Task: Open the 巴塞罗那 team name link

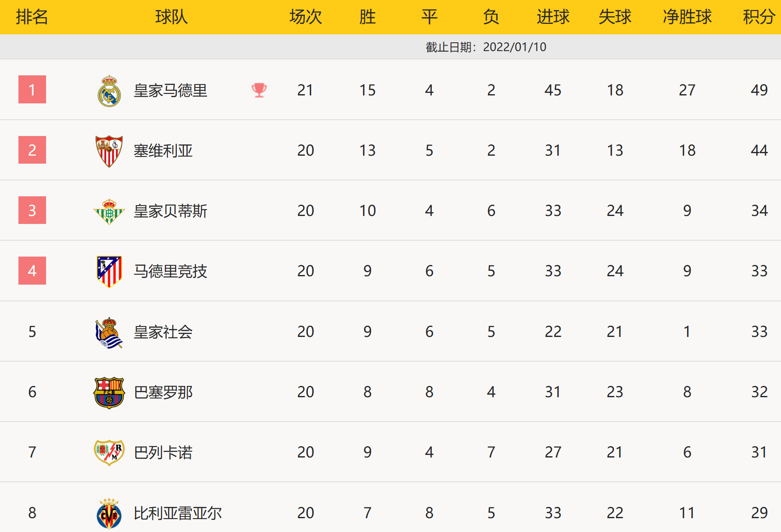Action: point(163,393)
